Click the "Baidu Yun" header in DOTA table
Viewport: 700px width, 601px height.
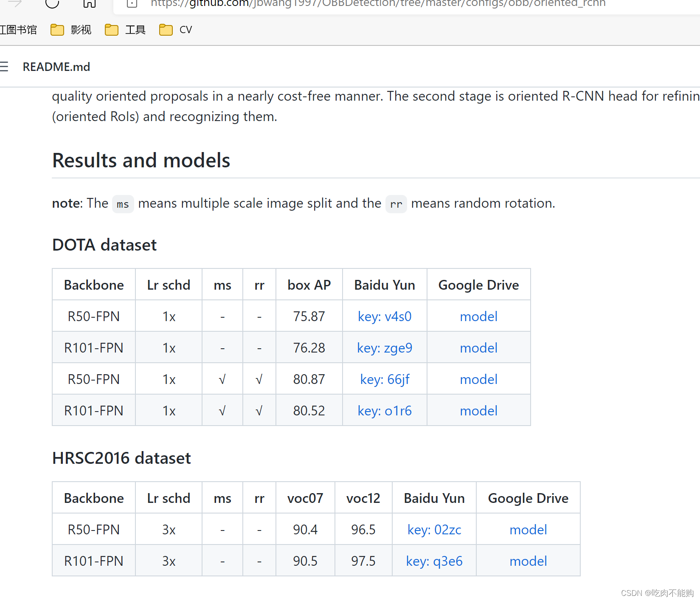tap(385, 285)
